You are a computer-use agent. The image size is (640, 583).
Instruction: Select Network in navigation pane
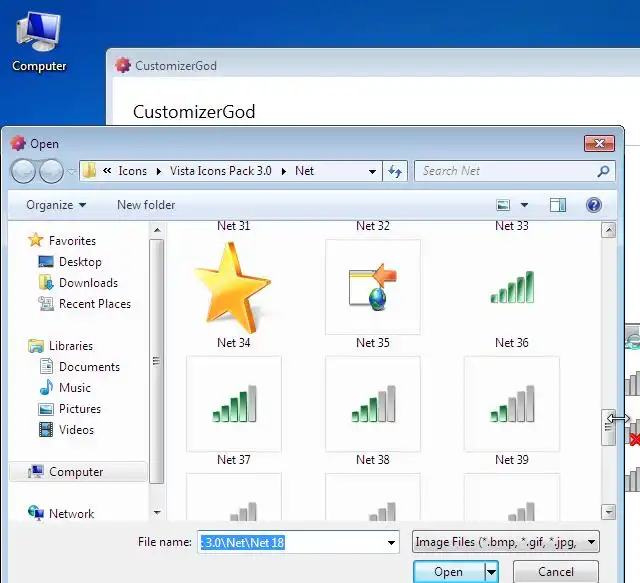pyautogui.click(x=61, y=514)
